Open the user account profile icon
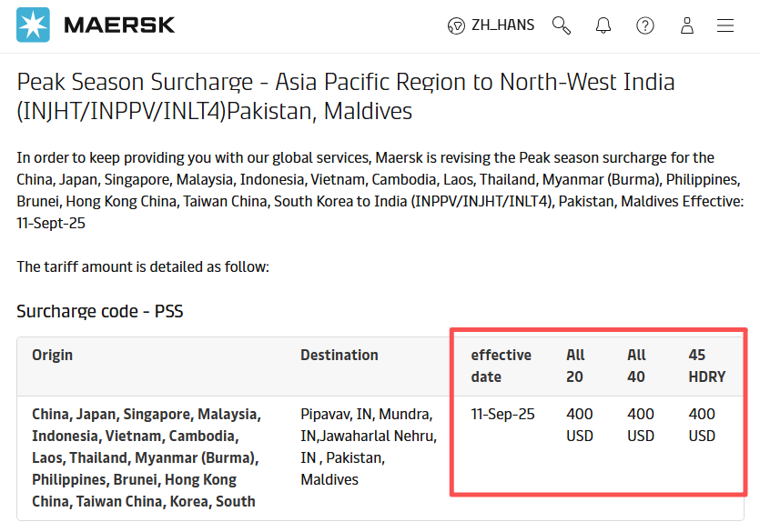The height and width of the screenshot is (532, 760). pos(687,25)
